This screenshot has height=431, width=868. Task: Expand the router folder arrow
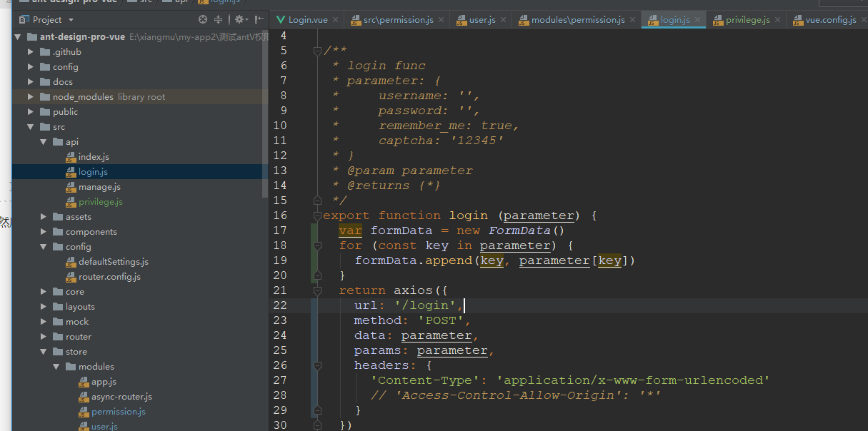pyautogui.click(x=43, y=337)
